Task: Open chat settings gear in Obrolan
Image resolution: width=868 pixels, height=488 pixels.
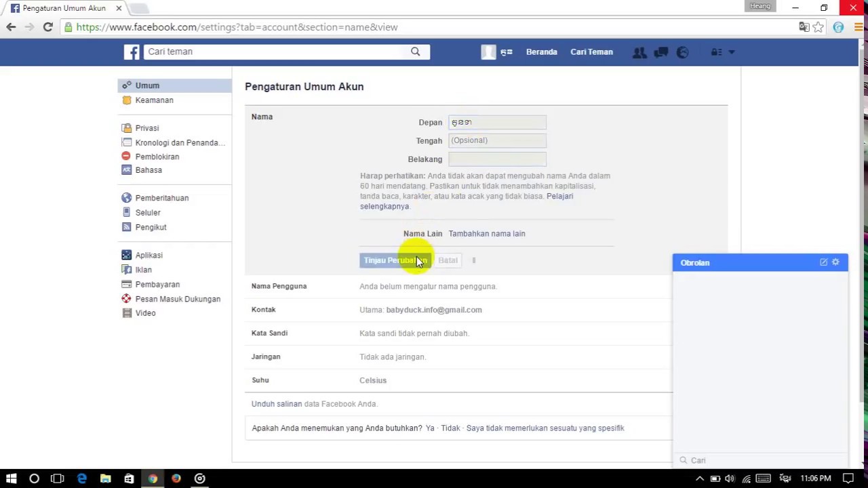Action: (x=835, y=262)
